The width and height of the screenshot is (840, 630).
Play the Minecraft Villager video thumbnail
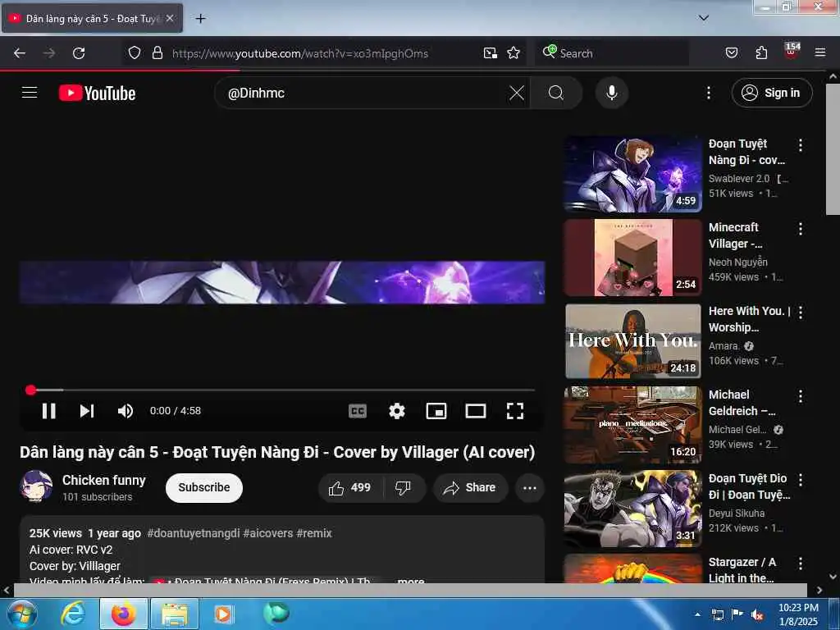[633, 258]
